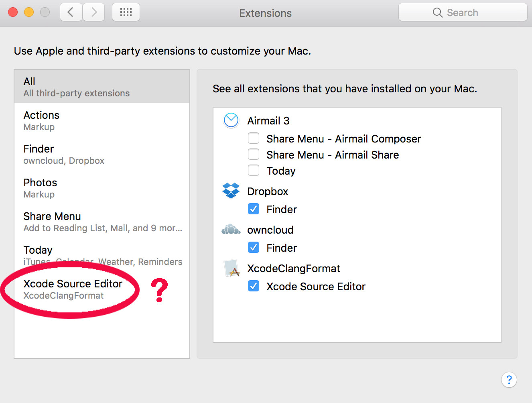The image size is (532, 403).
Task: Show all preferences grid button
Action: (126, 12)
